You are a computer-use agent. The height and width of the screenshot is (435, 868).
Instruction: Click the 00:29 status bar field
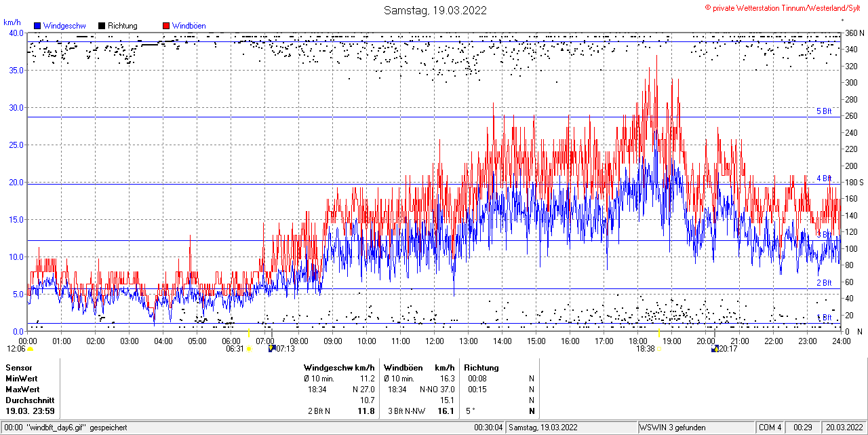tap(803, 428)
